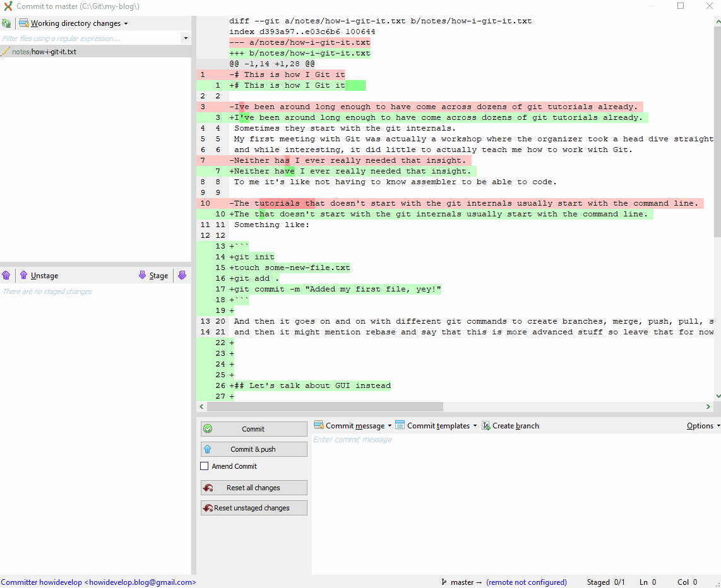
Task: Expand the Commit templates dropdown arrow
Action: coord(476,425)
